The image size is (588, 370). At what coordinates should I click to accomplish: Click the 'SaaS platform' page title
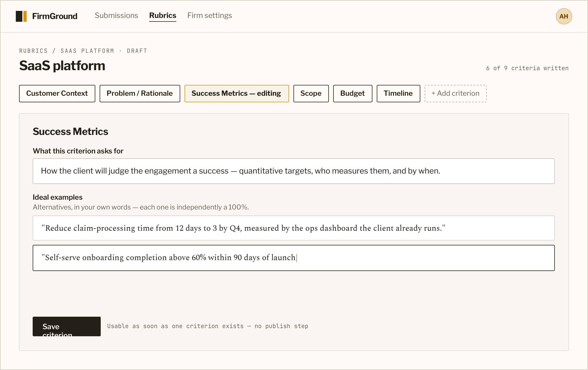pos(62,66)
